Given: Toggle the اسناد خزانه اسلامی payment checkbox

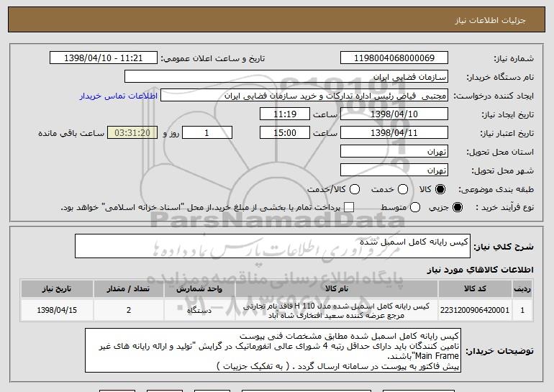Looking at the screenshot, I should pos(349,207).
